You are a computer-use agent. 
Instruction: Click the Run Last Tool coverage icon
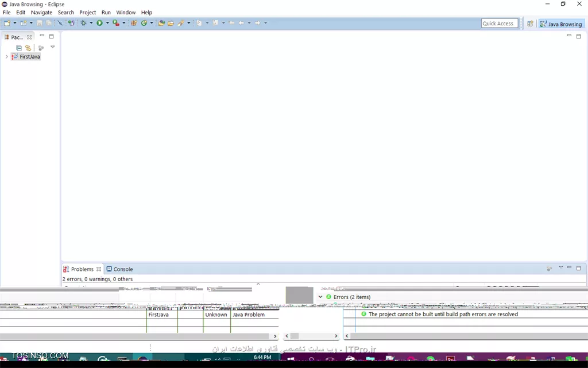tap(116, 23)
